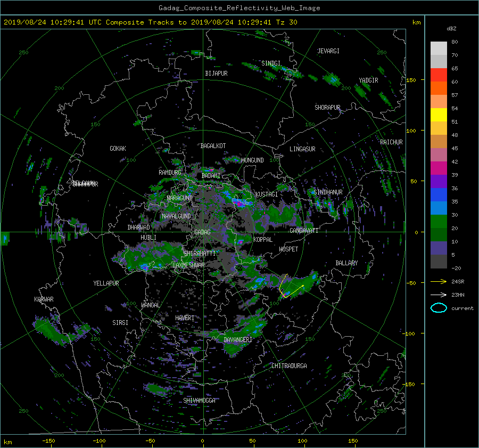This screenshot has height=448, width=479.
Task: Click the SHIVAMOGGA city label
Action: pos(199,401)
